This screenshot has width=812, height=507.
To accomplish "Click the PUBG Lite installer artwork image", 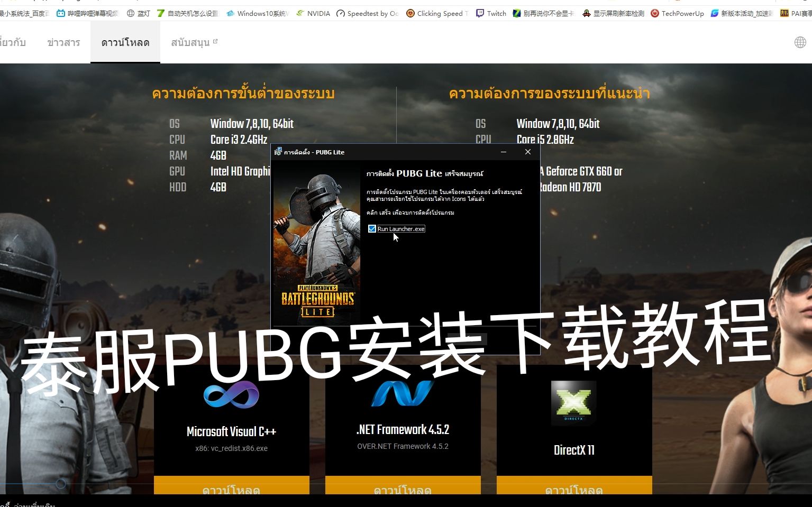I will [x=316, y=243].
